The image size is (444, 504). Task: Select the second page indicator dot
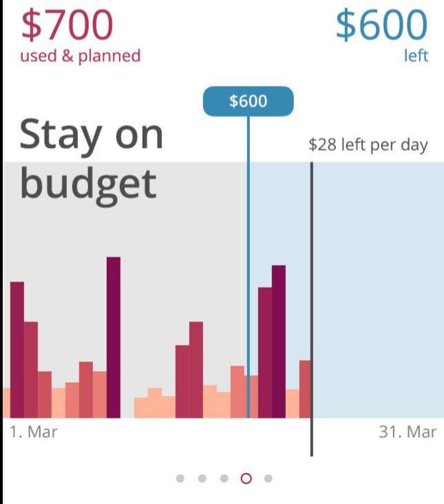(x=202, y=479)
